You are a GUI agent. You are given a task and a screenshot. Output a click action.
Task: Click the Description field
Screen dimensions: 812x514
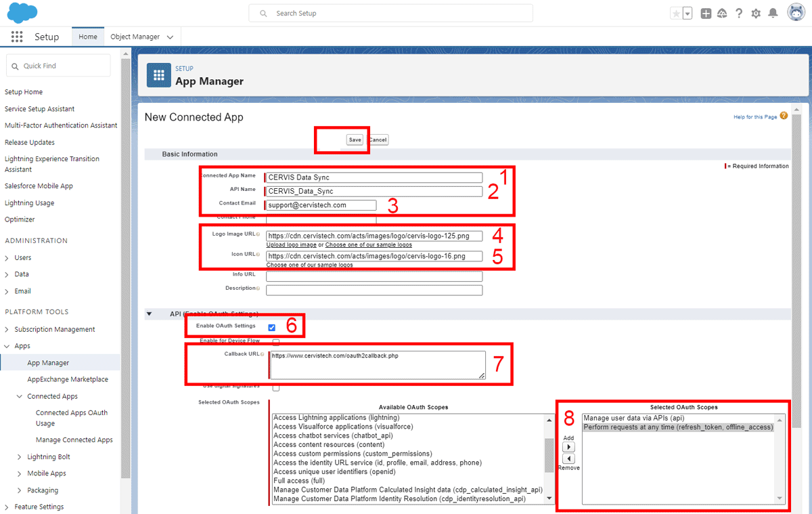(x=374, y=290)
